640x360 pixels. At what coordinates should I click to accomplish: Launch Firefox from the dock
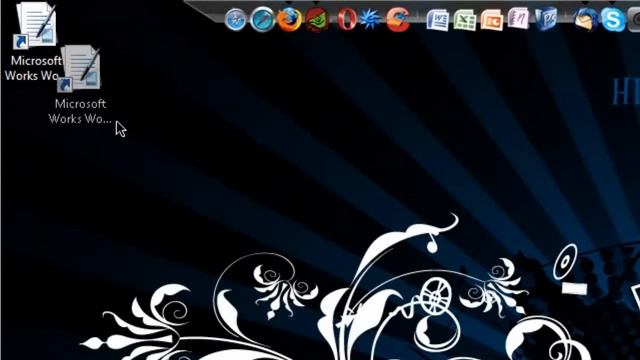tap(289, 19)
